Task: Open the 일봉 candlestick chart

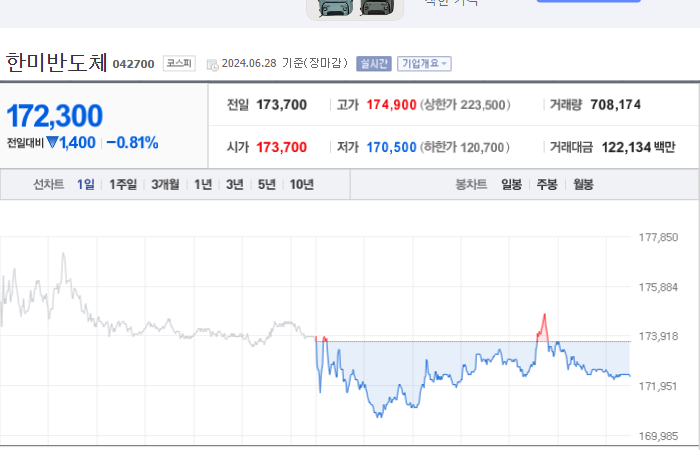Action: tap(512, 184)
